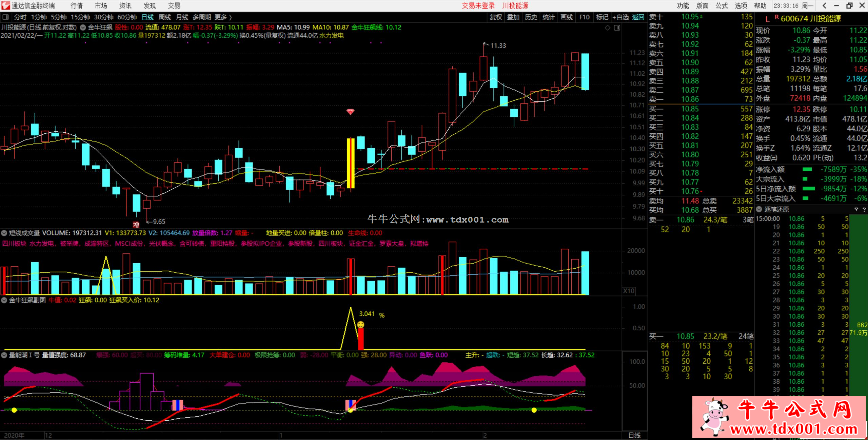Expand the 金牛狂飙 main indicator dropdown

83,27
